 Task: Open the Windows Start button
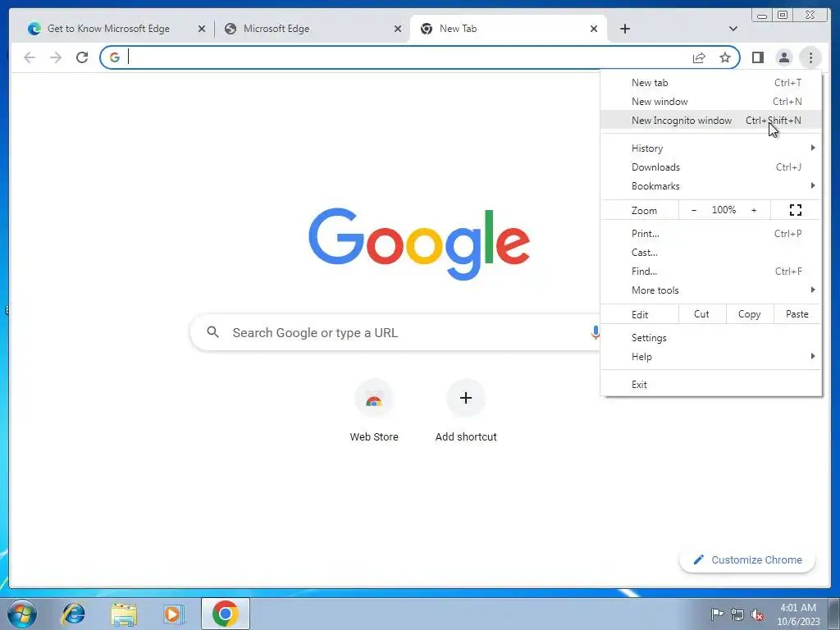[22, 614]
